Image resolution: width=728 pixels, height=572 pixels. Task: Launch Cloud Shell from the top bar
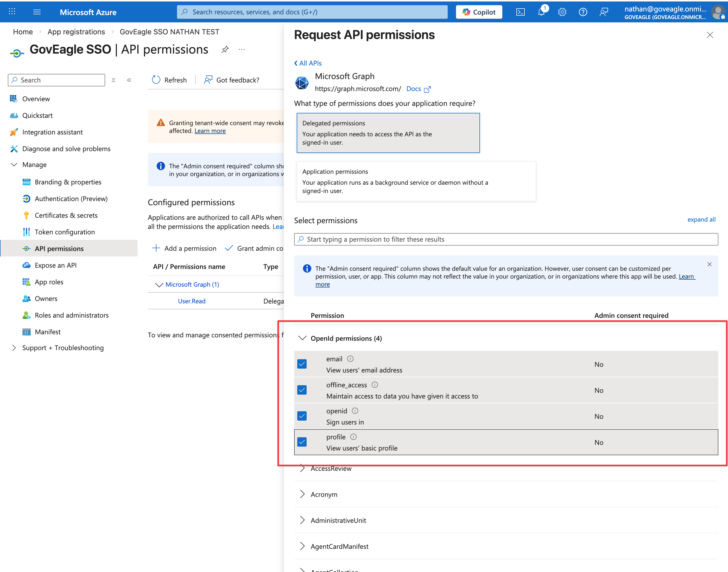pos(520,12)
